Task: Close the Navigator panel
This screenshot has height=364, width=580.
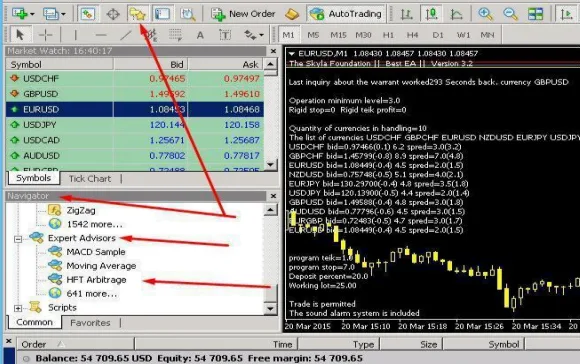Action: 273,196
